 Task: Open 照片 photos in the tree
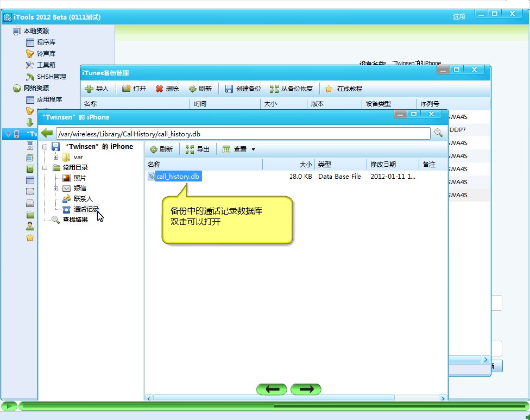tap(80, 178)
